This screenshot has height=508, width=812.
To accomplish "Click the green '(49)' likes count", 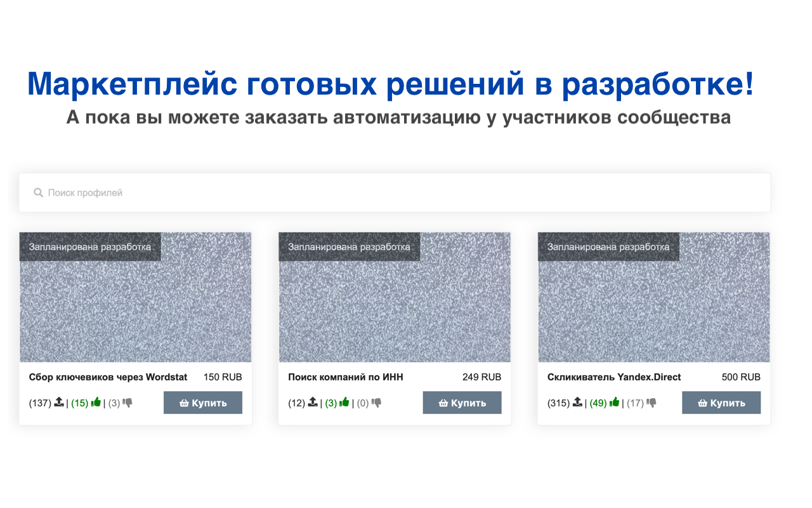I will click(x=598, y=403).
